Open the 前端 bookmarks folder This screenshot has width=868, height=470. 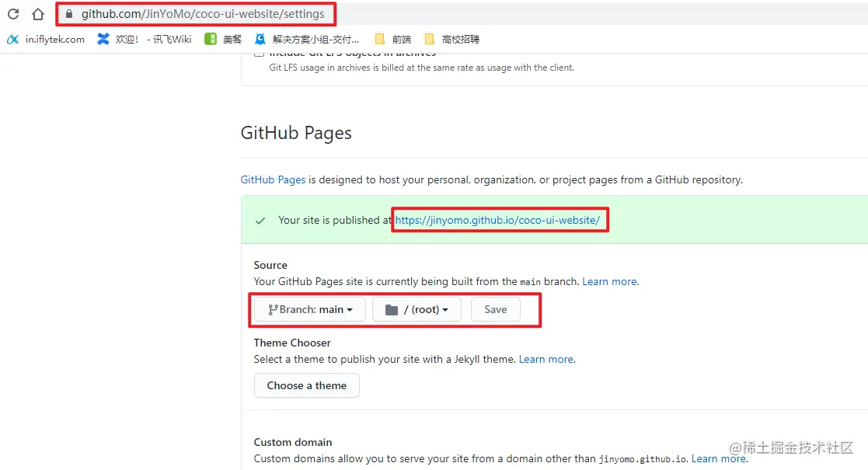click(393, 40)
